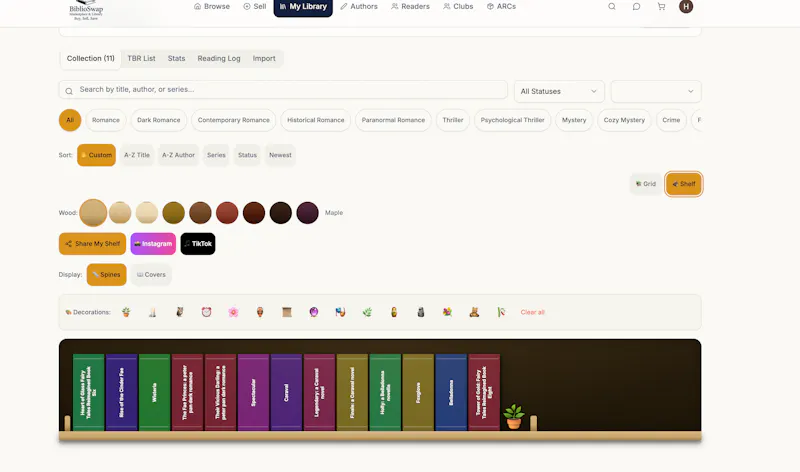Add the pink flower decoration
800x472 pixels.
(x=233, y=312)
